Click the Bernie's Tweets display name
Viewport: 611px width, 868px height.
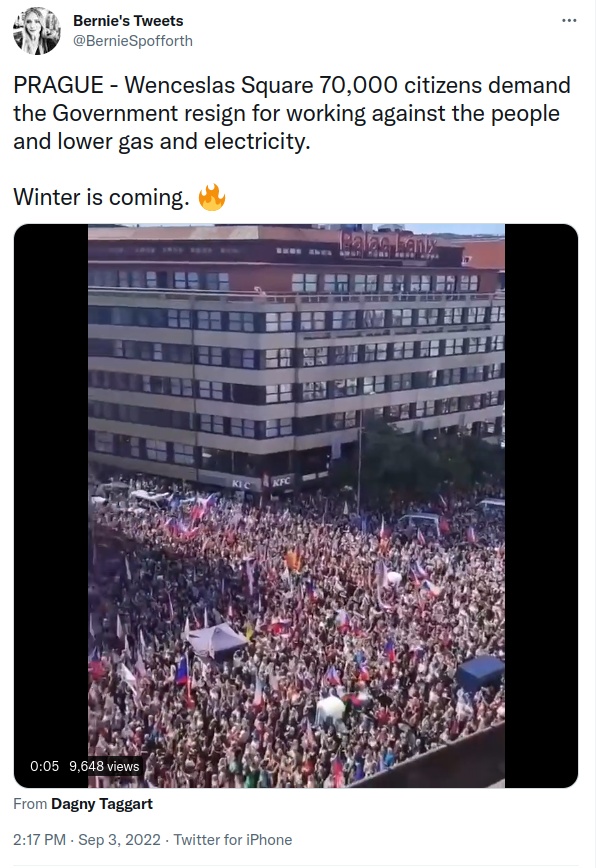pyautogui.click(x=128, y=20)
